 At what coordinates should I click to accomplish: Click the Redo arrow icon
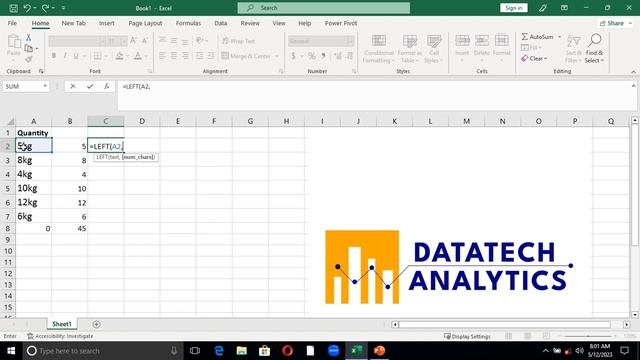pyautogui.click(x=45, y=8)
